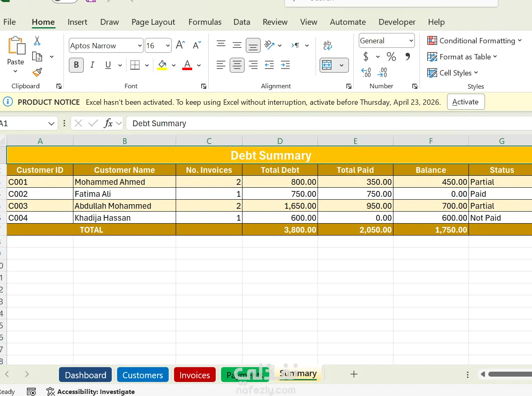Activate the Format Painter brush
Screen dimensions: 532x396
[37, 73]
